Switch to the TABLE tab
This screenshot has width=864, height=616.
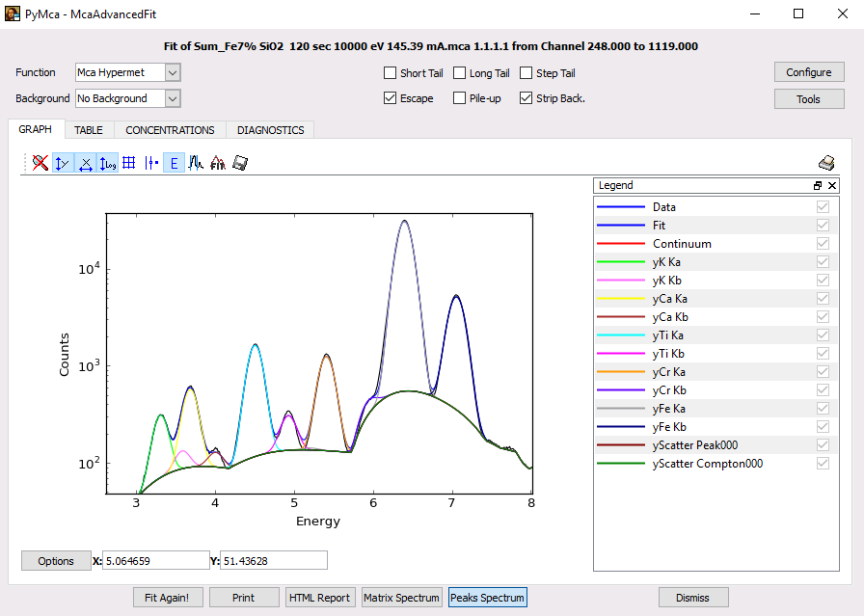89,130
